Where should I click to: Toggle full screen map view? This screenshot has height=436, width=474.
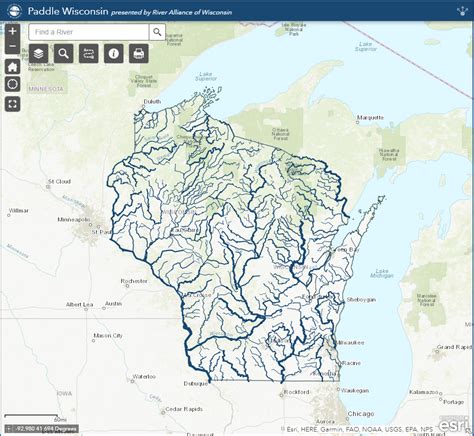coord(13,104)
